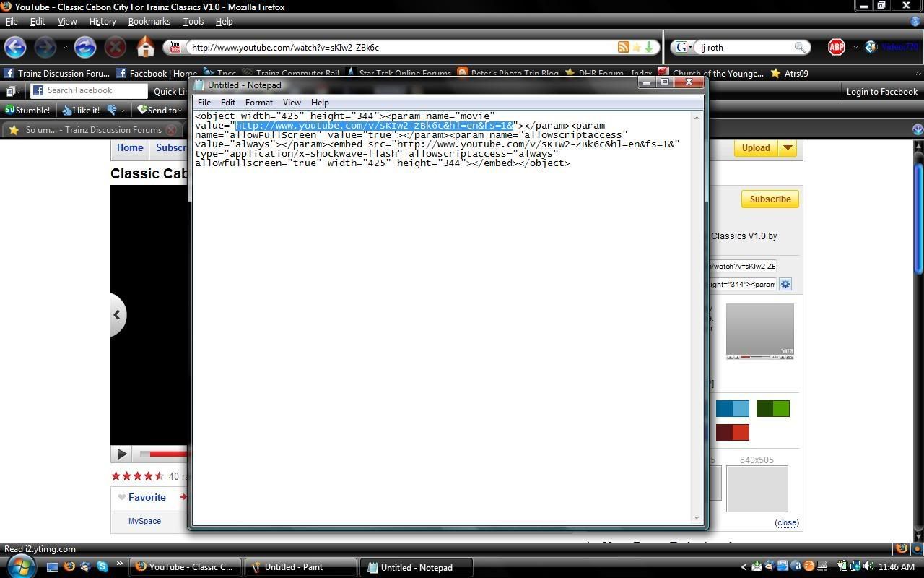
Task: Switch to the 'So um... Trainz Discussion Forums' tab
Action: click(x=92, y=130)
